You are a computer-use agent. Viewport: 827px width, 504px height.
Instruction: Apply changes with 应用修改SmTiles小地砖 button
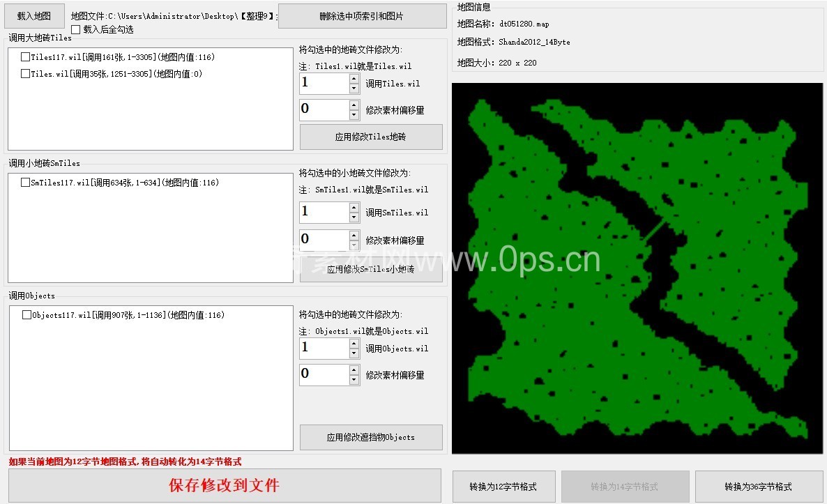pyautogui.click(x=370, y=270)
